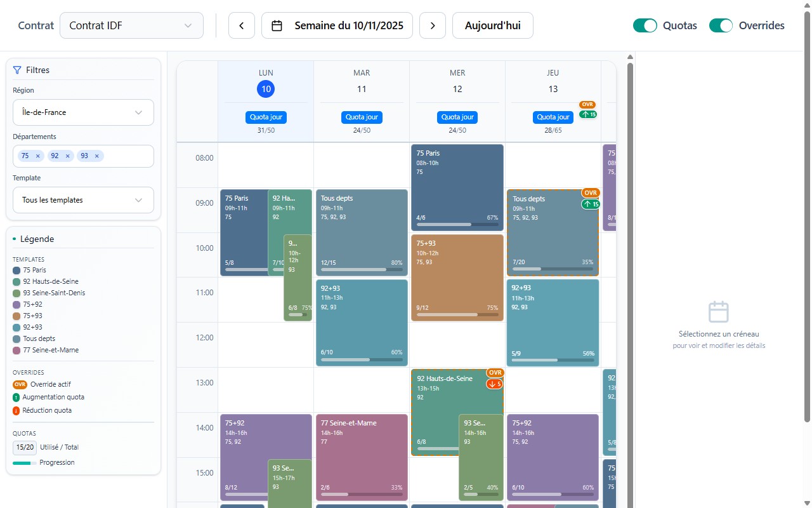Click the 31/50 quota count under Monday
Screen dimensions: 812x508
pos(266,130)
